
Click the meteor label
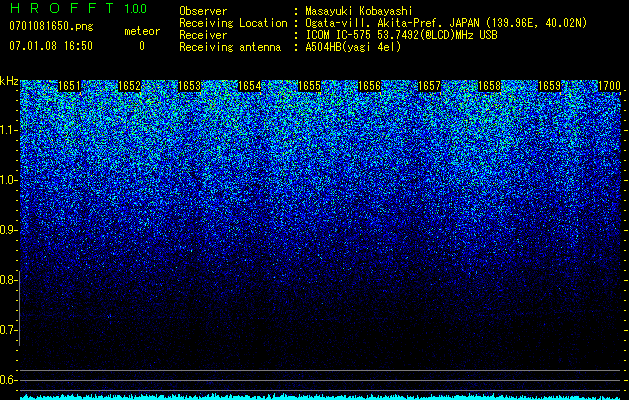[142, 31]
